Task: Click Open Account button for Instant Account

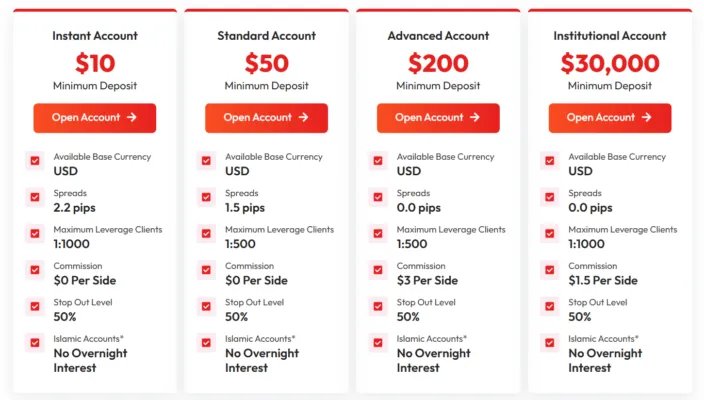Action: (94, 118)
